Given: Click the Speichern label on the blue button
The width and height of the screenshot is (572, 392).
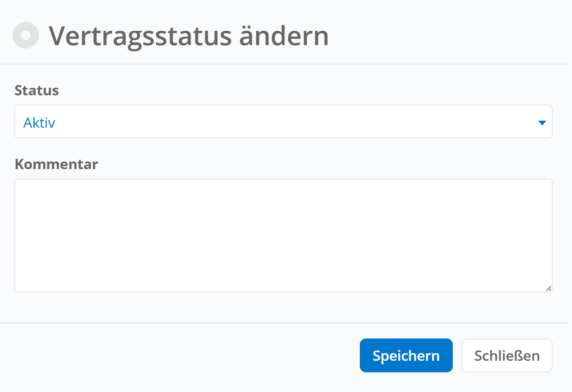Looking at the screenshot, I should click(406, 356).
